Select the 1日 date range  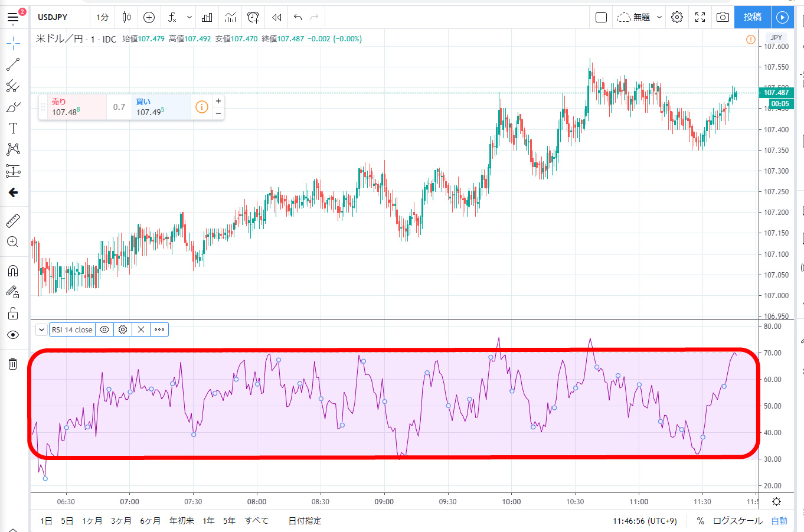(x=46, y=521)
